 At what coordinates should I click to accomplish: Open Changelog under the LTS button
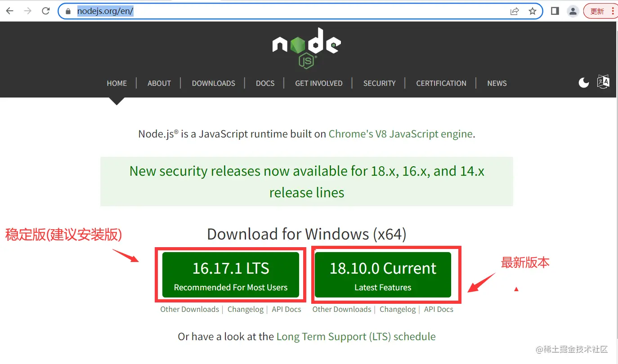(x=246, y=309)
